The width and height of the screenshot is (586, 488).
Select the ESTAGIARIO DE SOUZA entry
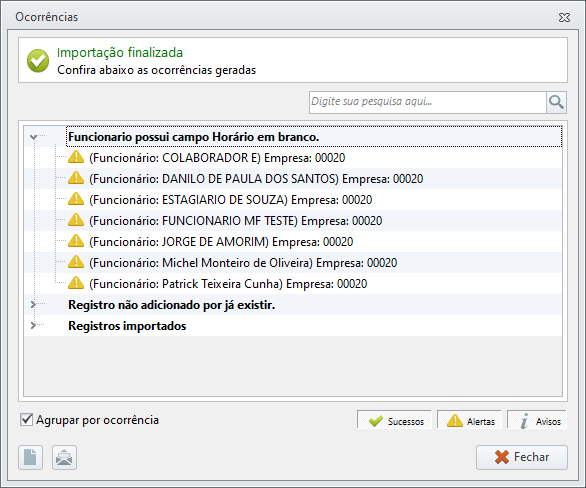[231, 200]
